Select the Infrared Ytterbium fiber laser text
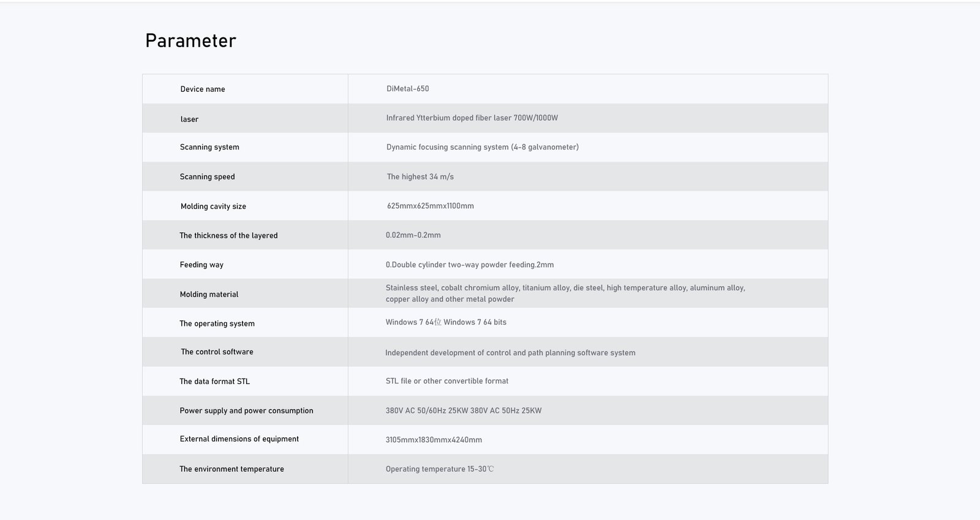 click(472, 118)
